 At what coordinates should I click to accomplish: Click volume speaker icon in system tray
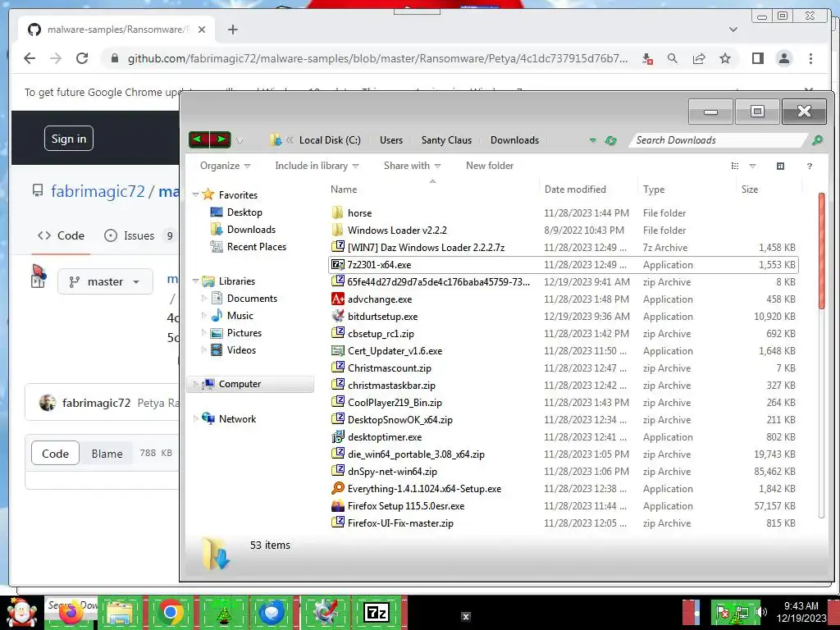coord(760,612)
